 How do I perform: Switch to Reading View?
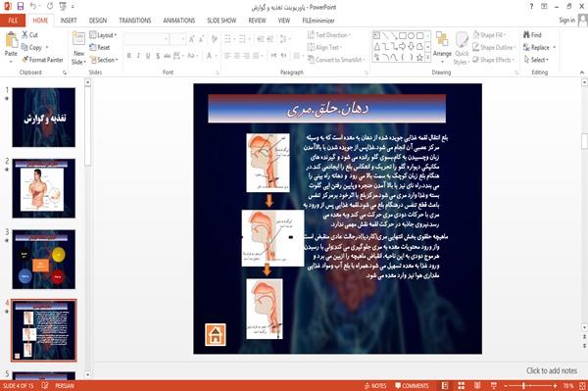[477, 386]
